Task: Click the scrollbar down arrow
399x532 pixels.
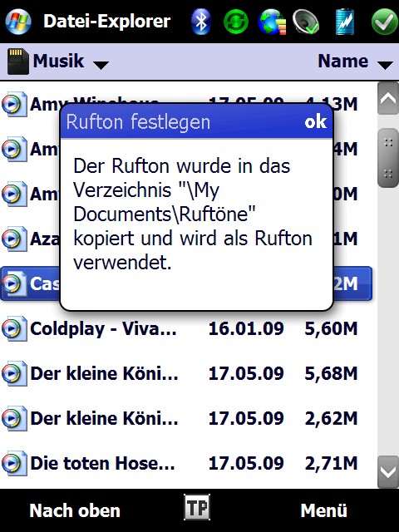Action: coord(388,471)
